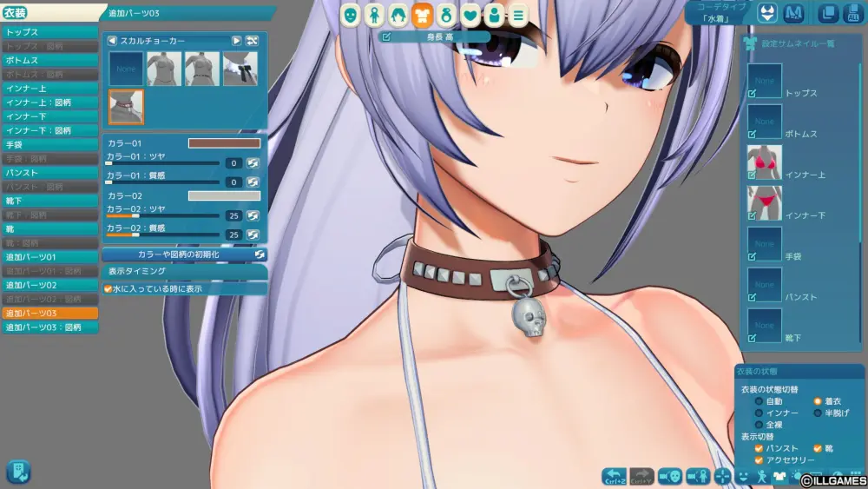
Task: Select the None thumbnail in part list
Action: pos(126,69)
